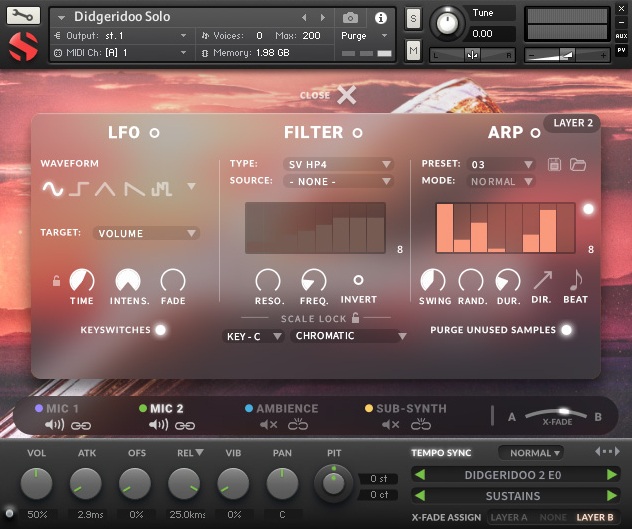Click the Tune knob
Screen dimensions: 632x529
[x=447, y=23]
